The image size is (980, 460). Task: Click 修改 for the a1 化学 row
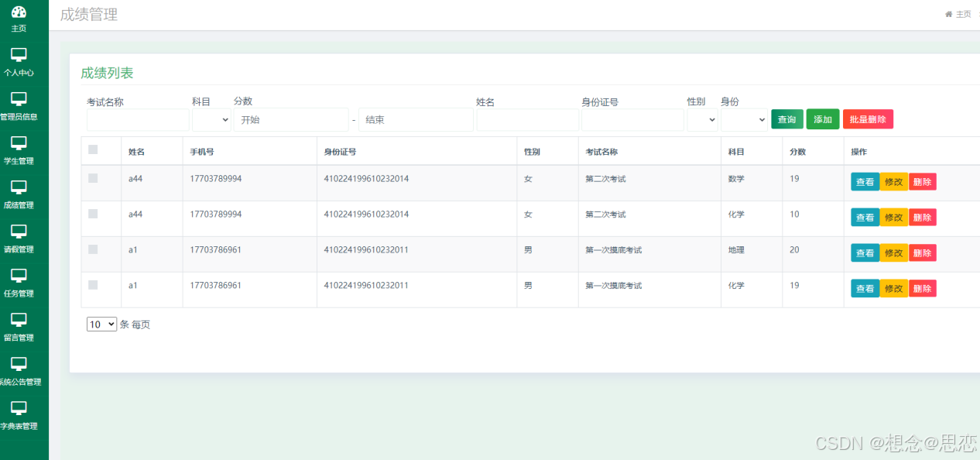pos(894,289)
